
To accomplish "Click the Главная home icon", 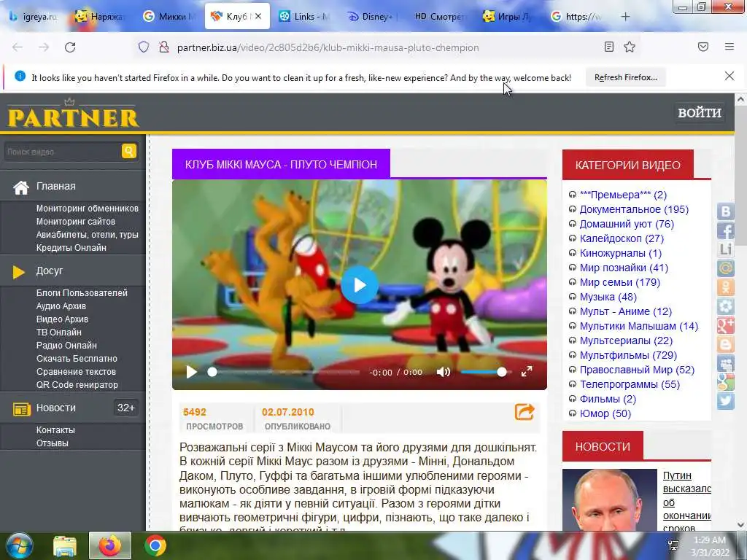I will pos(21,187).
